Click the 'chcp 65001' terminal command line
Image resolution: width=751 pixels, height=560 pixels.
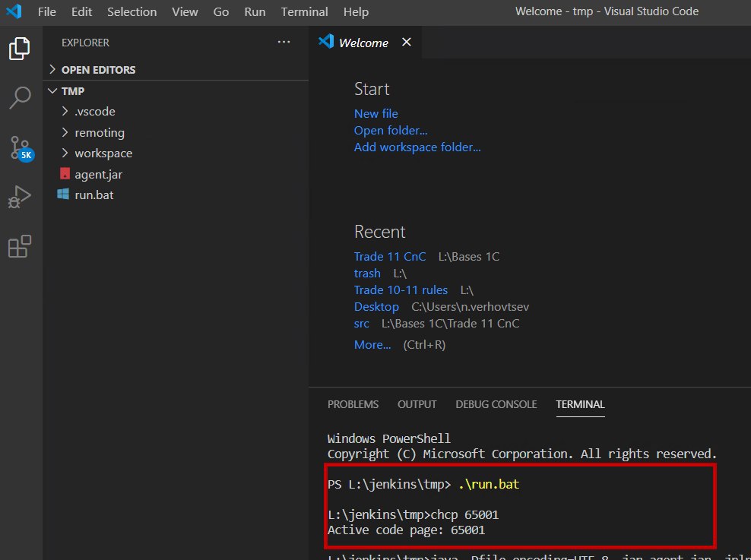pos(414,515)
